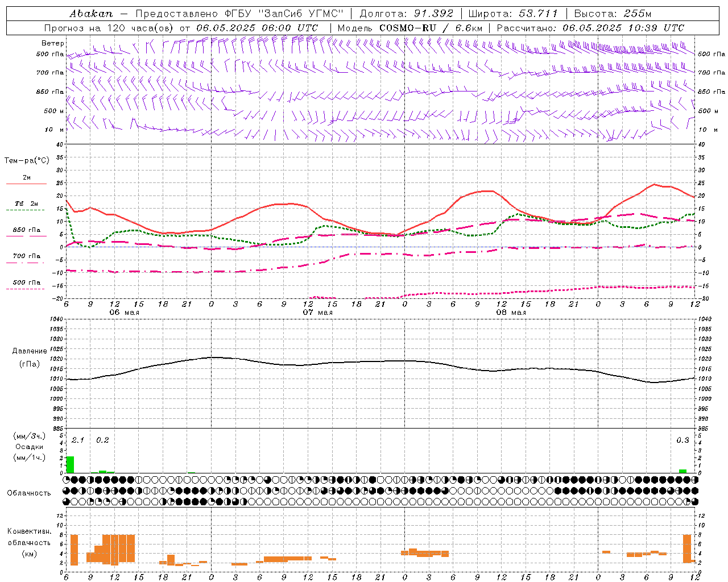Click the tall green 2.1 mm precipitation bar
The height and width of the screenshot is (582, 728).
(70, 464)
